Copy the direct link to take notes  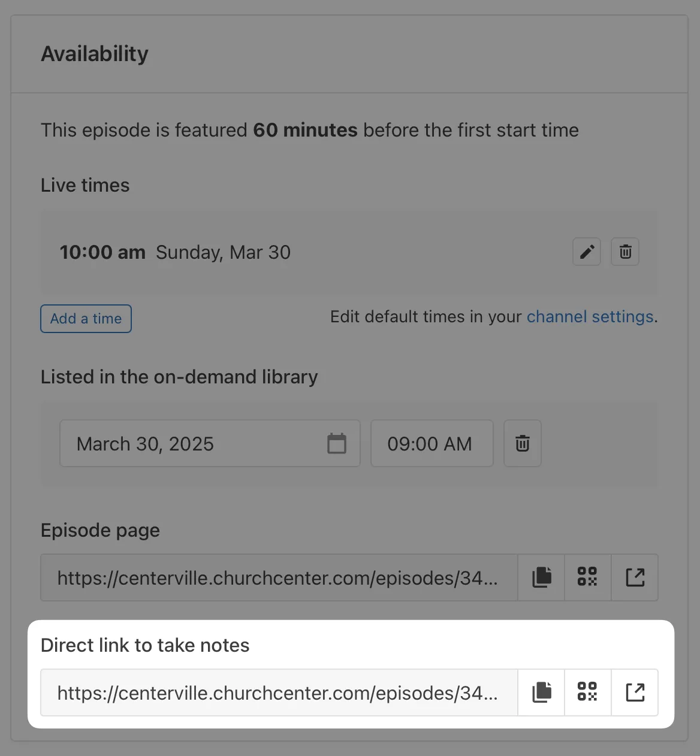click(542, 693)
